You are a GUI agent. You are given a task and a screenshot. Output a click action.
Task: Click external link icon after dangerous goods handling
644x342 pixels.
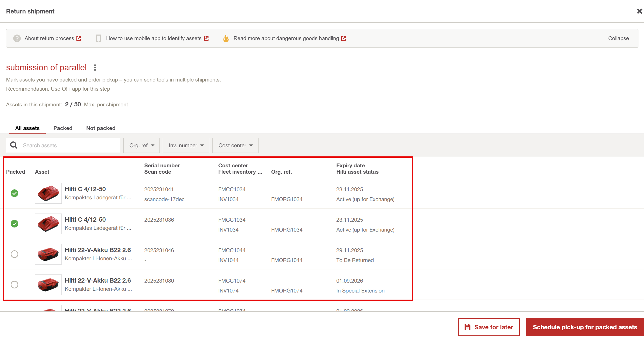(344, 38)
